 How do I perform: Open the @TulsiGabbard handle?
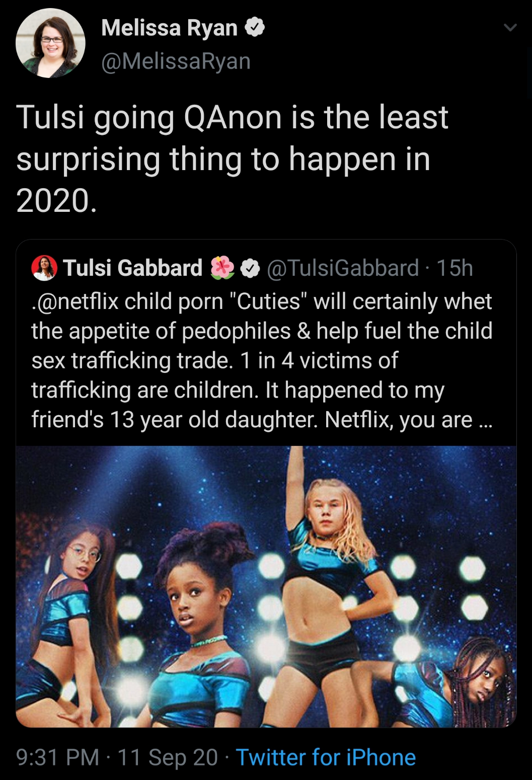click(x=342, y=268)
